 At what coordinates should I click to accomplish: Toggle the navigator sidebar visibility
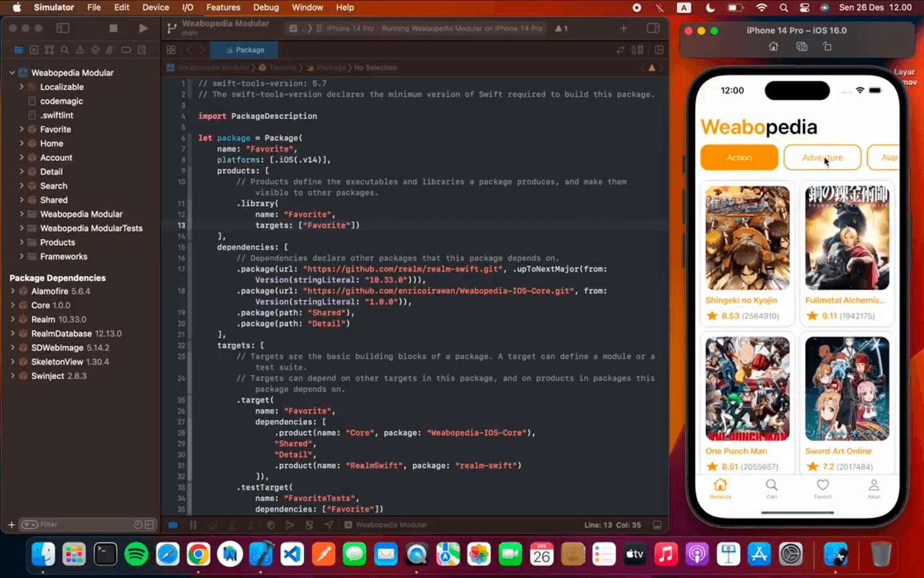[63, 28]
